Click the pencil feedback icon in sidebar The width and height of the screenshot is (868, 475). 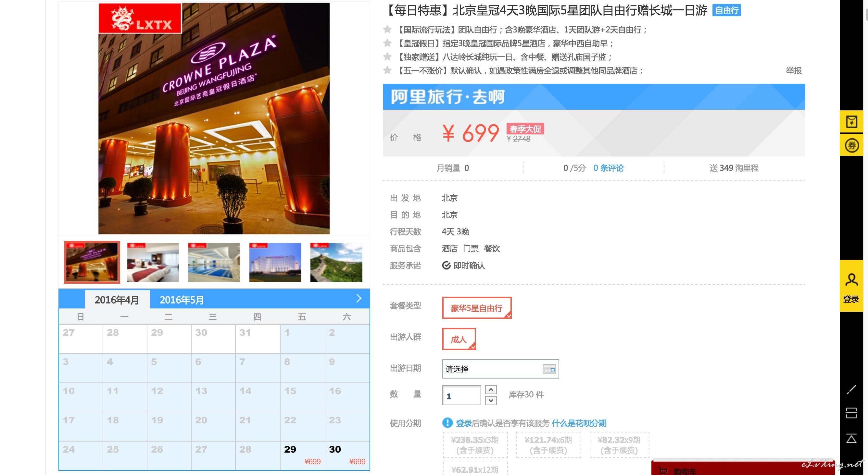pos(851,389)
